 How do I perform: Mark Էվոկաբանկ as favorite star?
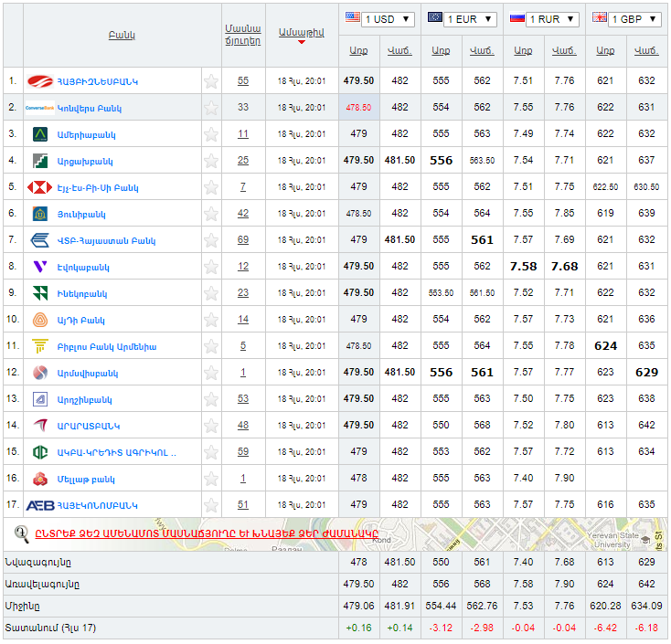[x=211, y=267]
